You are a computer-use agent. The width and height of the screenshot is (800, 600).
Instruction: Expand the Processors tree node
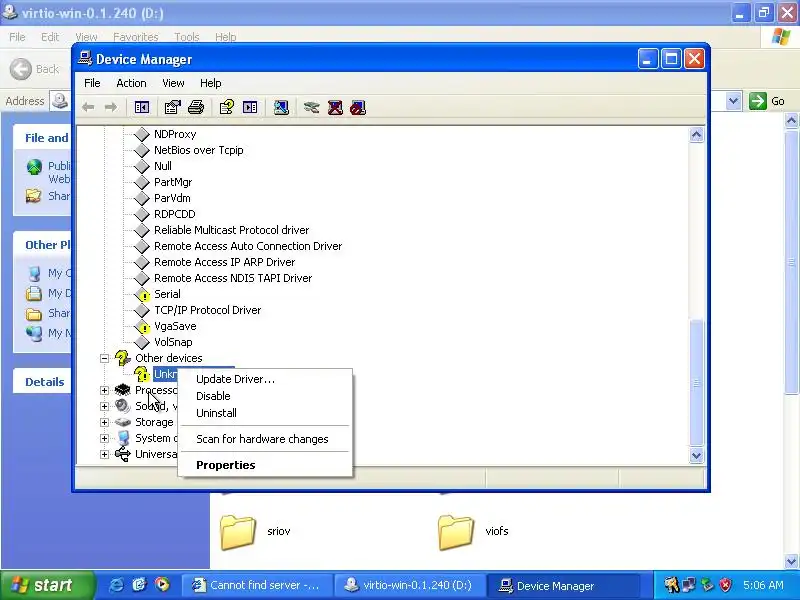pyautogui.click(x=104, y=390)
